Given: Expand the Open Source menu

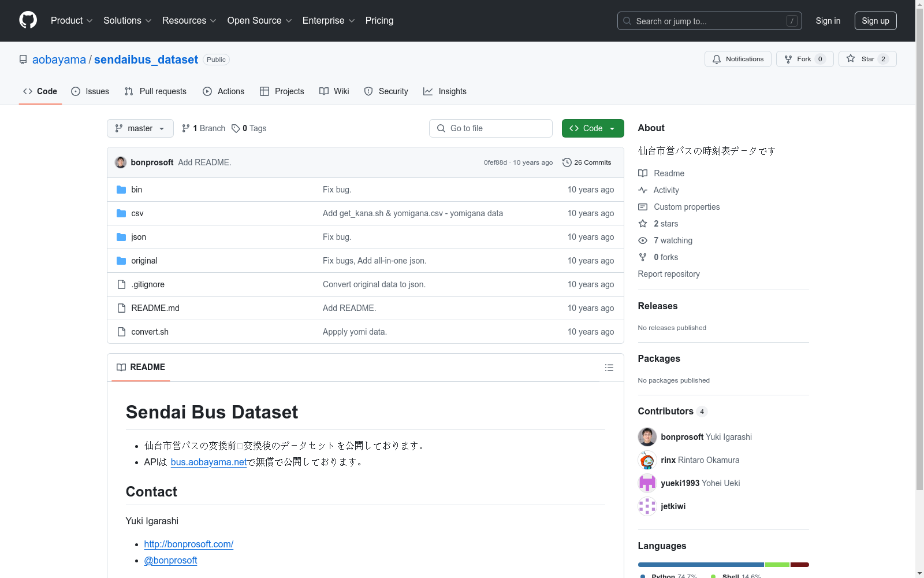Looking at the screenshot, I should coord(259,20).
